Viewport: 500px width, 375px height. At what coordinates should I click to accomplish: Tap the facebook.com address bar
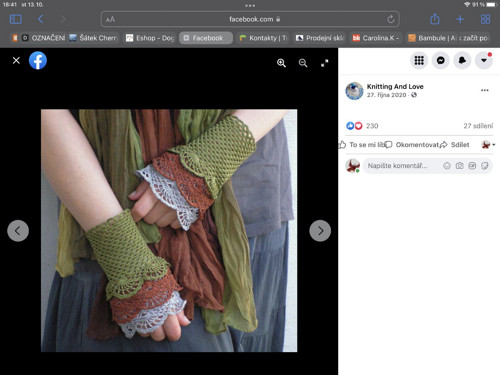[250, 19]
